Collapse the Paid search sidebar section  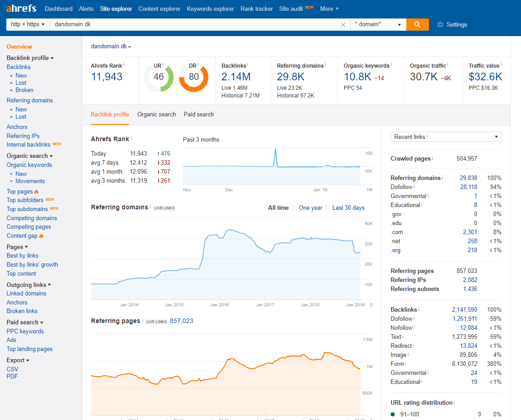25,322
